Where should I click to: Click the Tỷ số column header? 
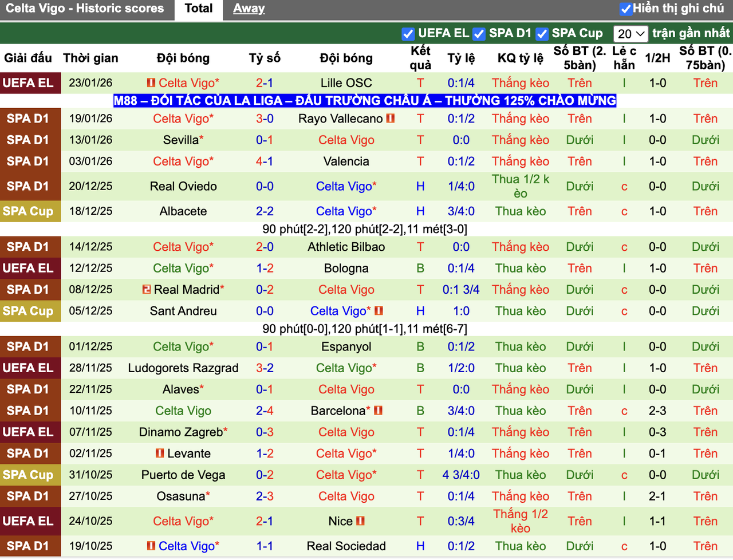click(x=265, y=58)
